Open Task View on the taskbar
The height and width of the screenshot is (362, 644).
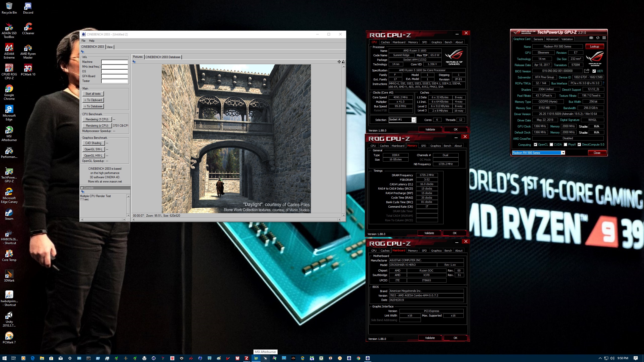[x=14, y=358]
